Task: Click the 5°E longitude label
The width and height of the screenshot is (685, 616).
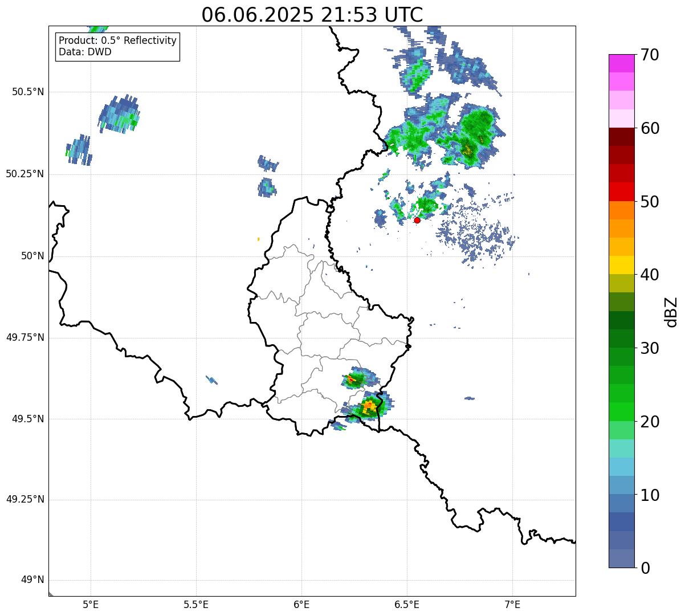Action: click(x=91, y=605)
